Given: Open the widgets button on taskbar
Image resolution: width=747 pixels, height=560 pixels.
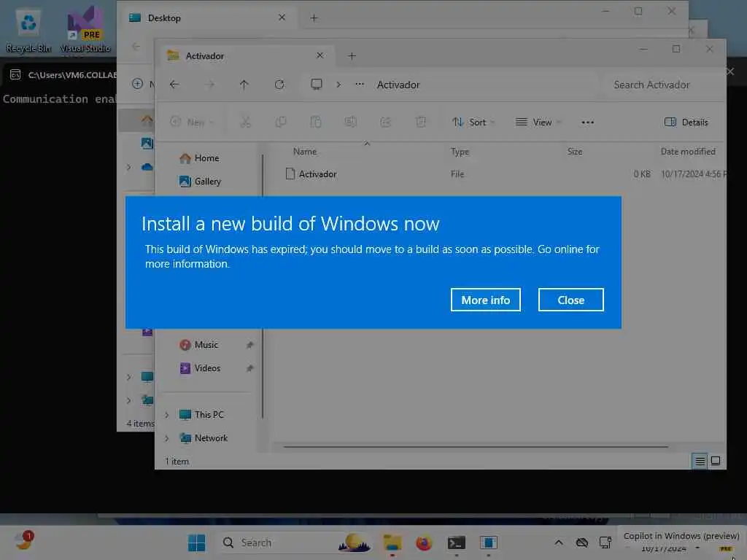Looking at the screenshot, I should point(23,541).
